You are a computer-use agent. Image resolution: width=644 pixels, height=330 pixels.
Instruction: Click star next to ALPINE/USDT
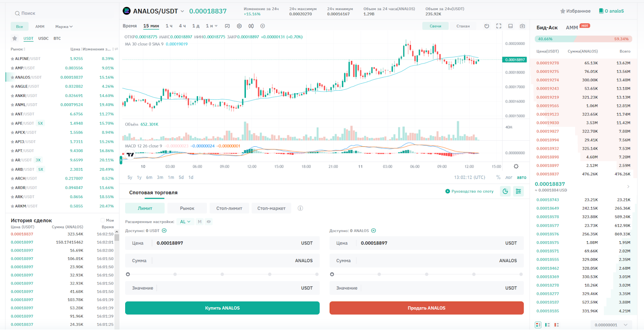12,59
